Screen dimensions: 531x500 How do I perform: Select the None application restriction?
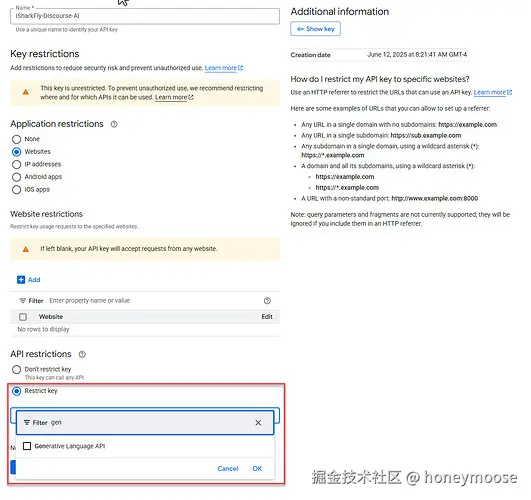coord(16,139)
